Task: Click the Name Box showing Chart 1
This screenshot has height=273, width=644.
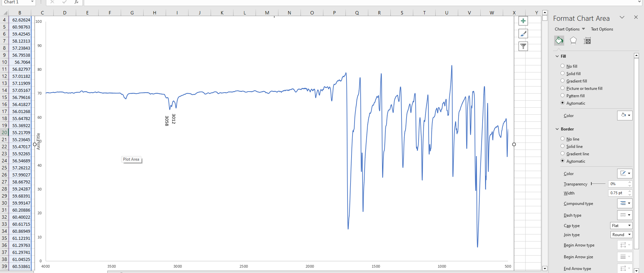Action: pos(15,2)
